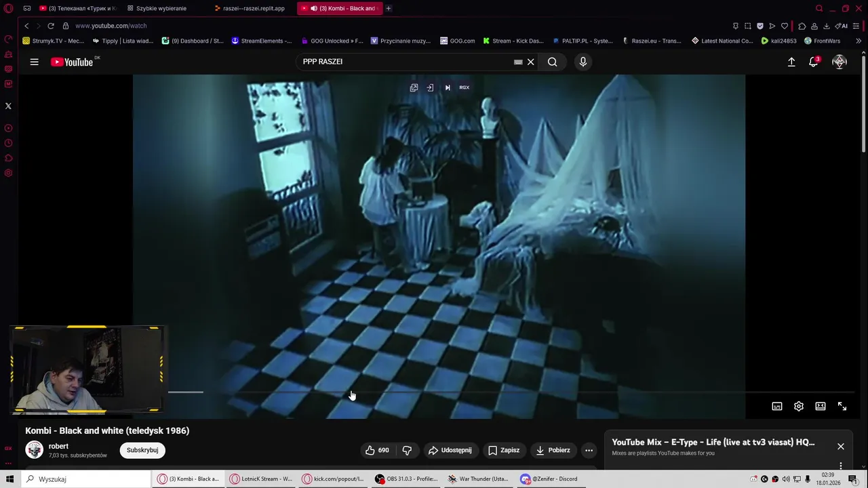The image size is (868, 488).
Task: Subscribe with the Subskrybuj button
Action: (142, 450)
